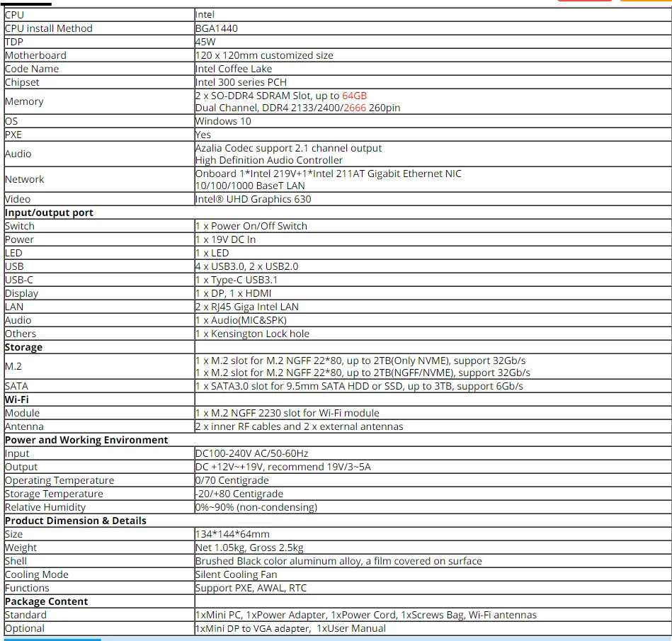Image resolution: width=672 pixels, height=641 pixels.
Task: Click '4 x USB3.0, 2 x USB2.0' value
Action: pyautogui.click(x=247, y=266)
